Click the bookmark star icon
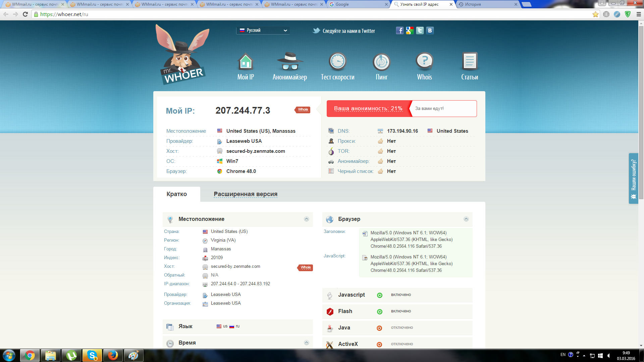 coord(595,14)
